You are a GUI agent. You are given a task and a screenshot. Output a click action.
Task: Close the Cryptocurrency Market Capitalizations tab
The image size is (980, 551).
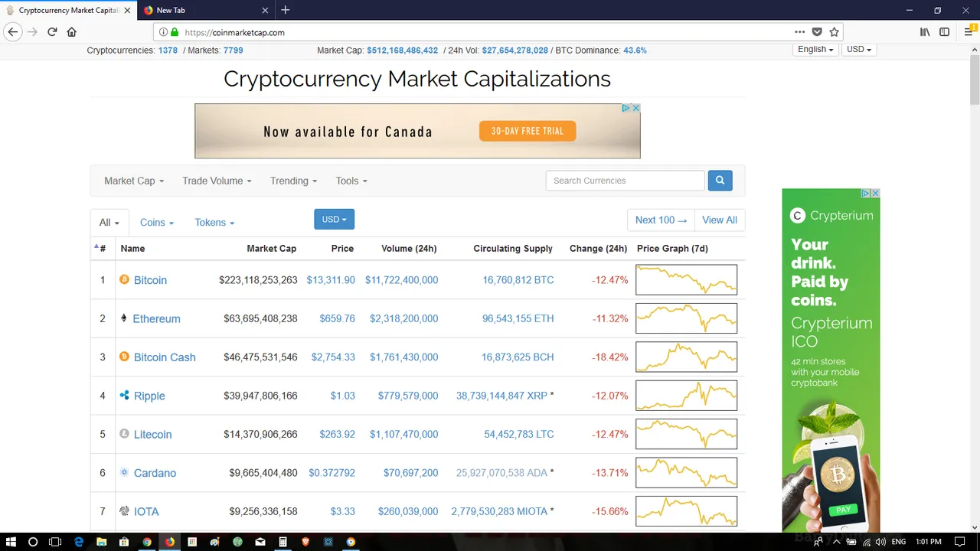127,11
